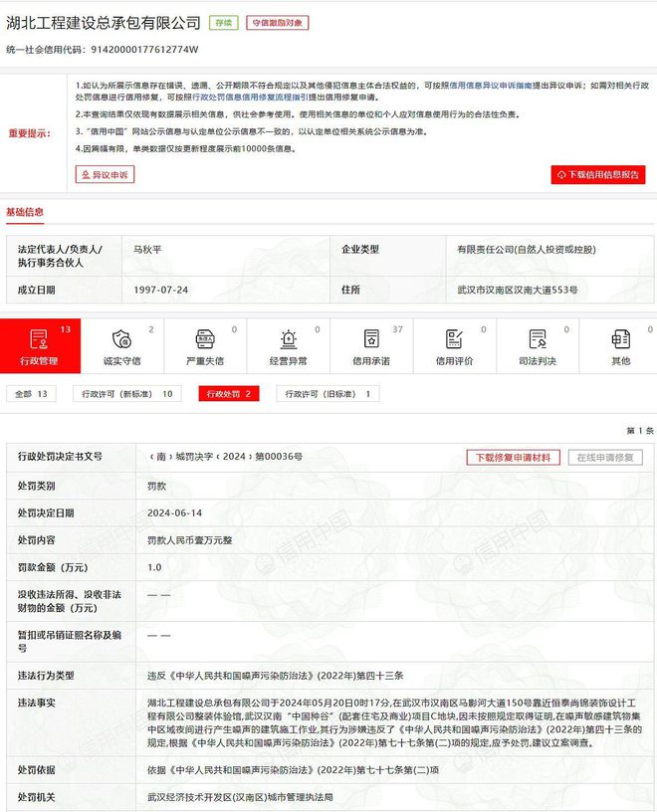Click the 信用承诺 certificate icon
The height and width of the screenshot is (812, 657).
coord(371,339)
